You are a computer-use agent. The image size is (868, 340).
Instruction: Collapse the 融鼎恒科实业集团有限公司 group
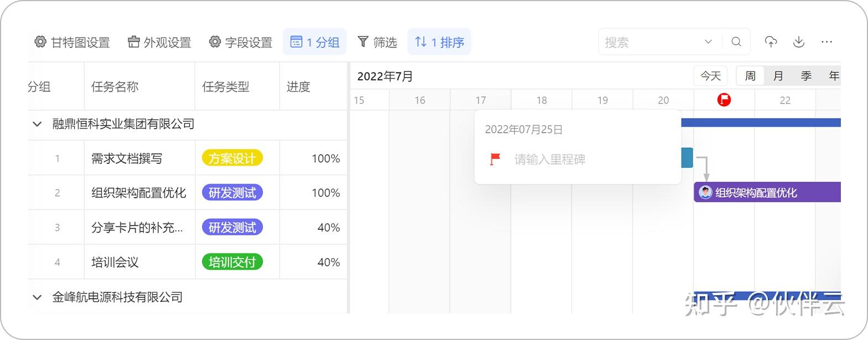[37, 123]
